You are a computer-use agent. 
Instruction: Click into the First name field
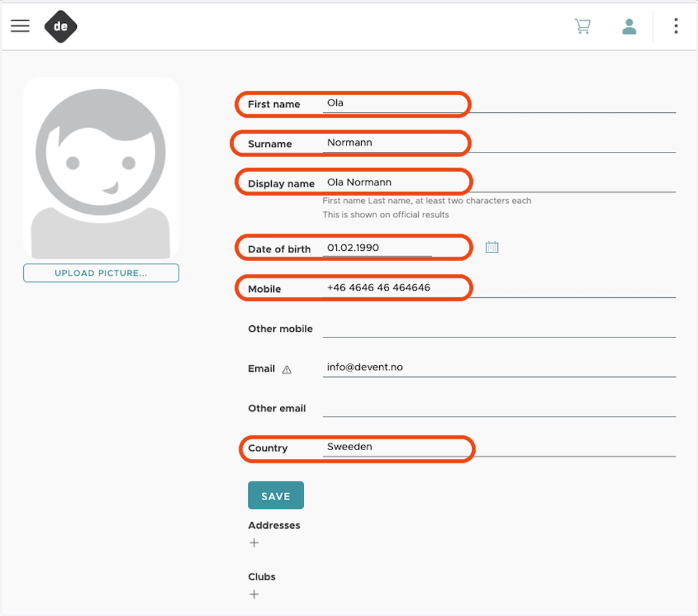point(499,104)
